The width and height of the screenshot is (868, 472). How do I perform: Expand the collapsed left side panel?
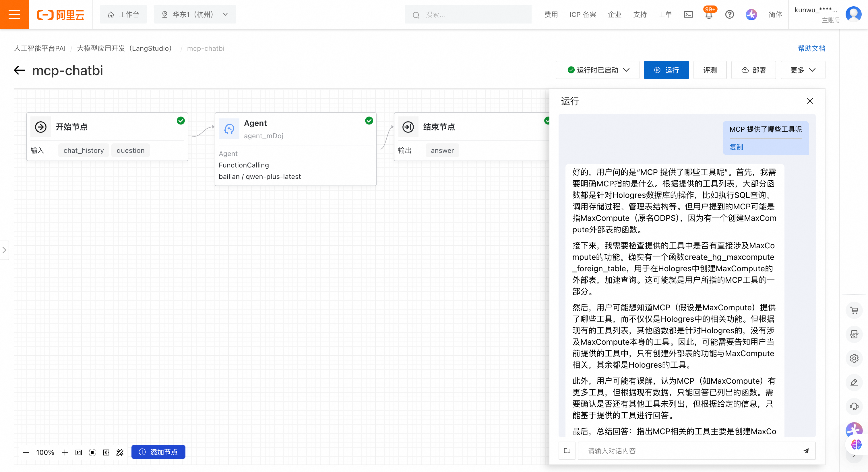(x=4, y=250)
